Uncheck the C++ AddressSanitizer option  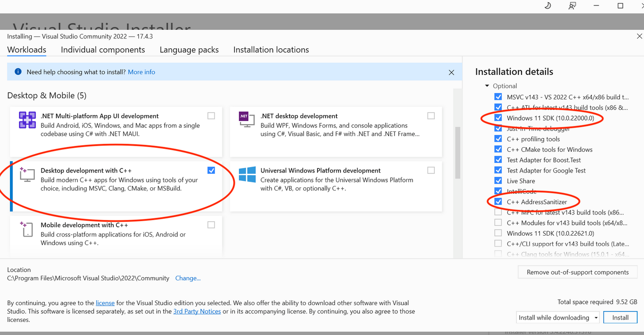tap(498, 202)
